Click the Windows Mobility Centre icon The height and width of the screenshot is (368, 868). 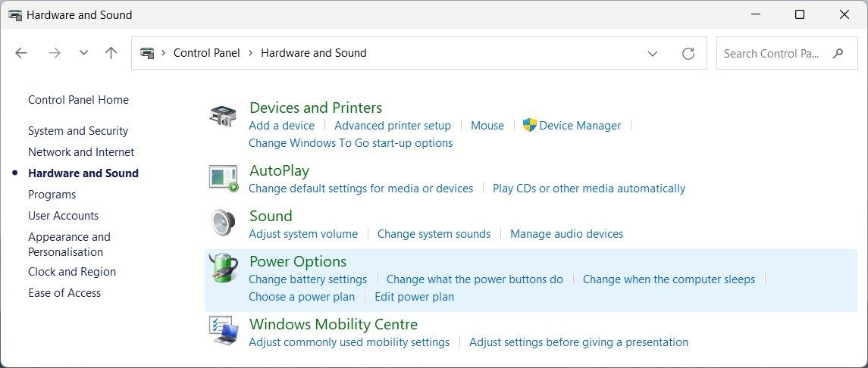[x=223, y=331]
